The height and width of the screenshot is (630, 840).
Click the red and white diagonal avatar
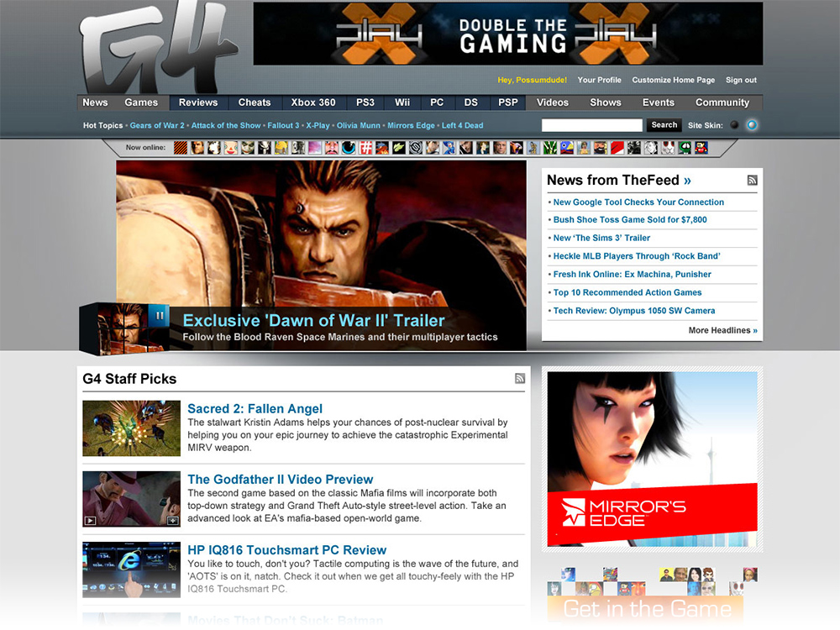tap(617, 147)
